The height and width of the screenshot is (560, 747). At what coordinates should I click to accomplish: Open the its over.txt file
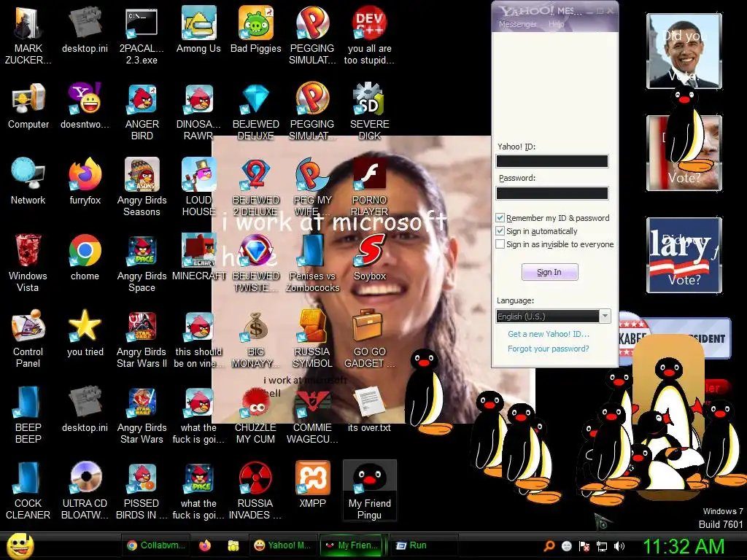pyautogui.click(x=369, y=408)
